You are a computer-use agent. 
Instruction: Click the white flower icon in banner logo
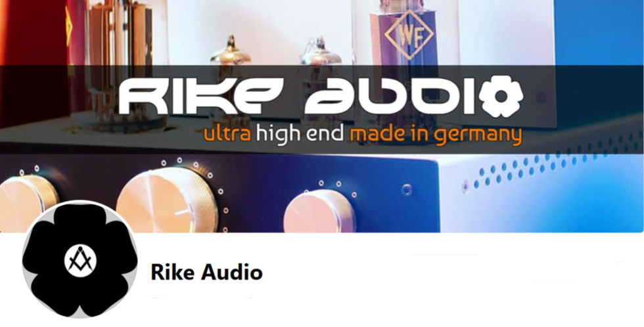501,96
